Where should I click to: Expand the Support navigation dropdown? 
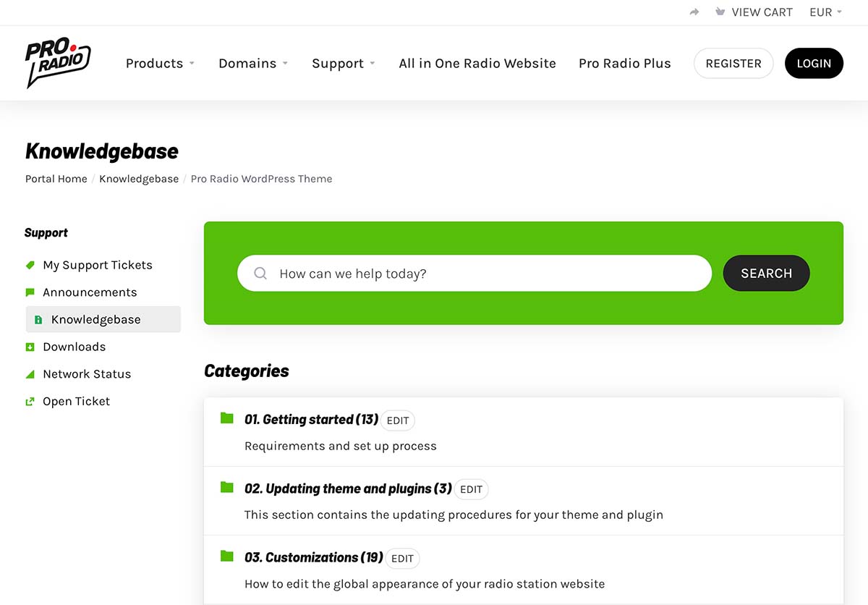pos(344,64)
